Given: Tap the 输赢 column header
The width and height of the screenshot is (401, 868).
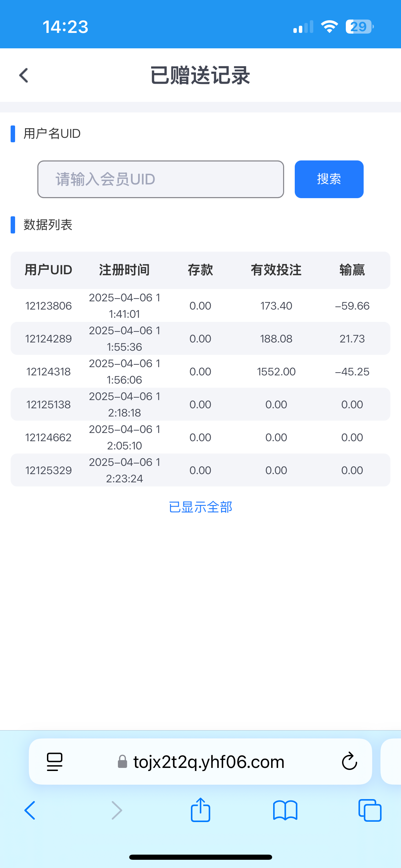Looking at the screenshot, I should pyautogui.click(x=352, y=270).
